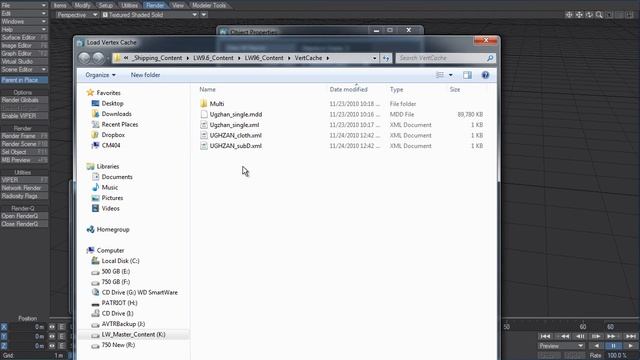Click the Render Frame button

coord(24,136)
